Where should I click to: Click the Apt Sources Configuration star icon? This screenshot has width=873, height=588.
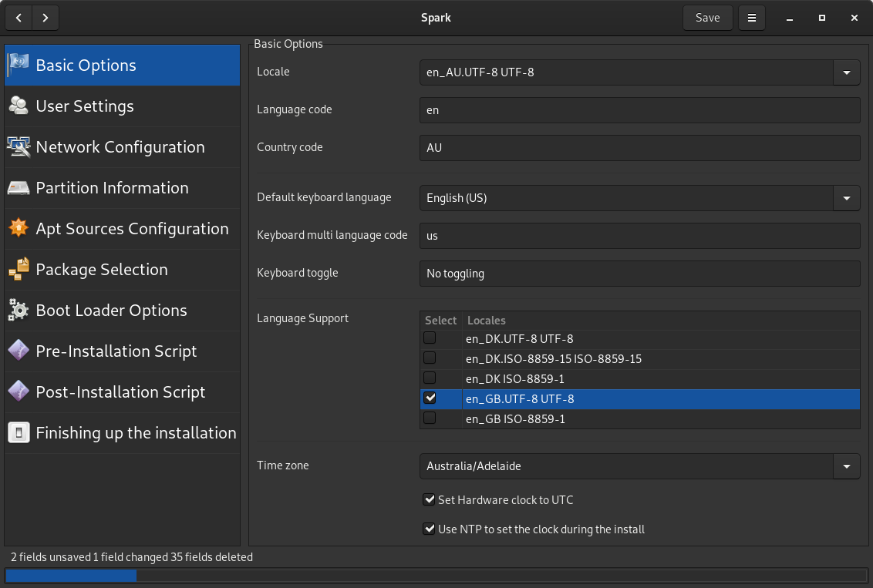tap(19, 229)
